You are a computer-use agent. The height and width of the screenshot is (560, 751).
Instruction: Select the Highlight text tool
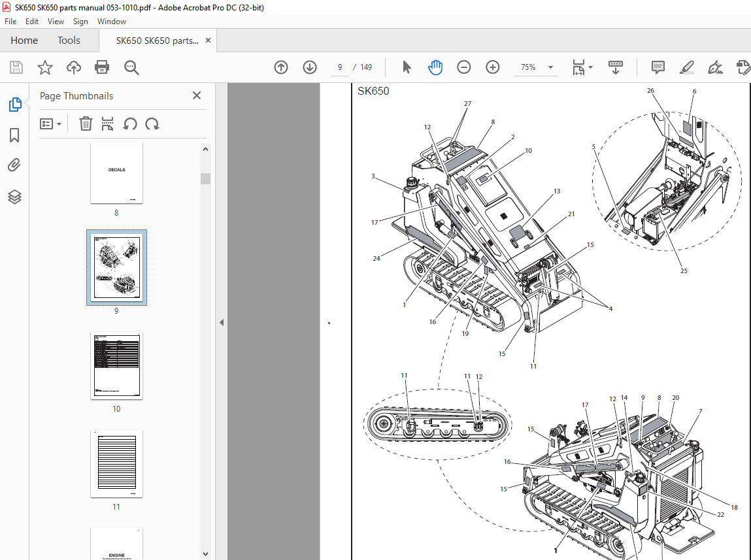tap(687, 67)
